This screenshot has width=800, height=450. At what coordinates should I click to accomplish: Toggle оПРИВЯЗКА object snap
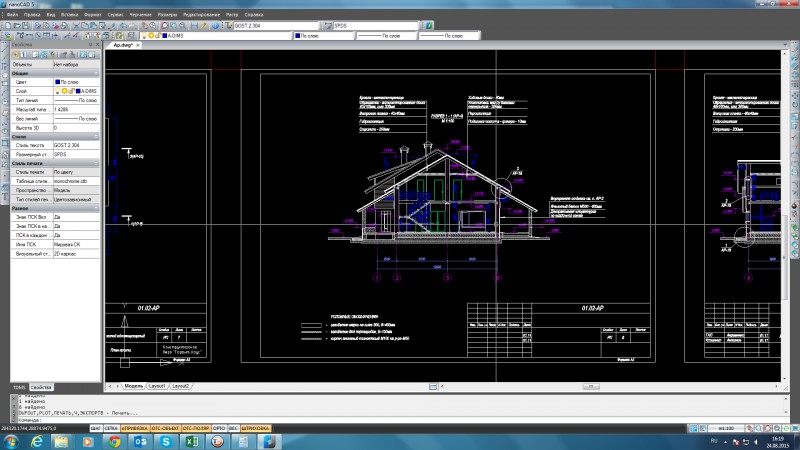point(135,428)
